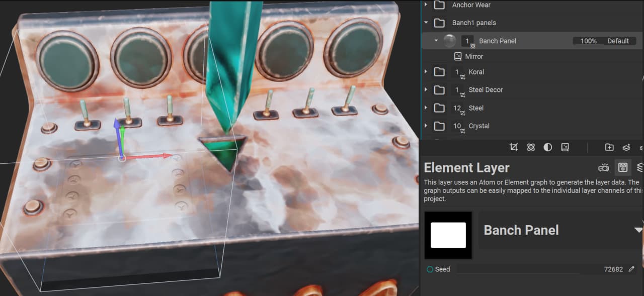The height and width of the screenshot is (296, 644).
Task: Expand the Koral folder
Action: 426,72
